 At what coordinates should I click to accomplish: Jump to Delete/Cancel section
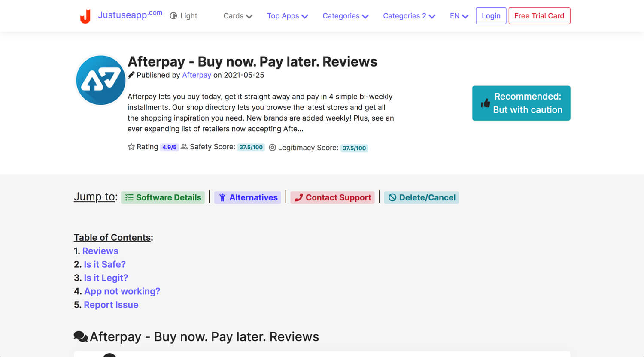422,197
